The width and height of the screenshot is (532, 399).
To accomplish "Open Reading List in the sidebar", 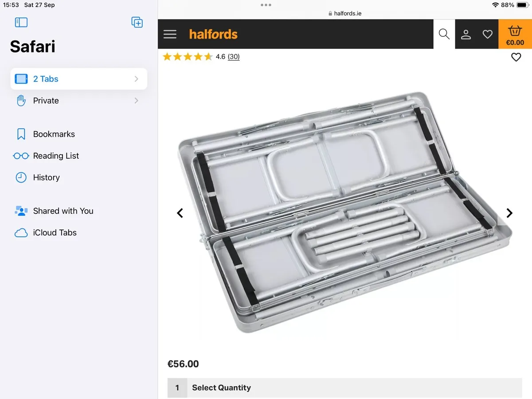I will click(56, 156).
